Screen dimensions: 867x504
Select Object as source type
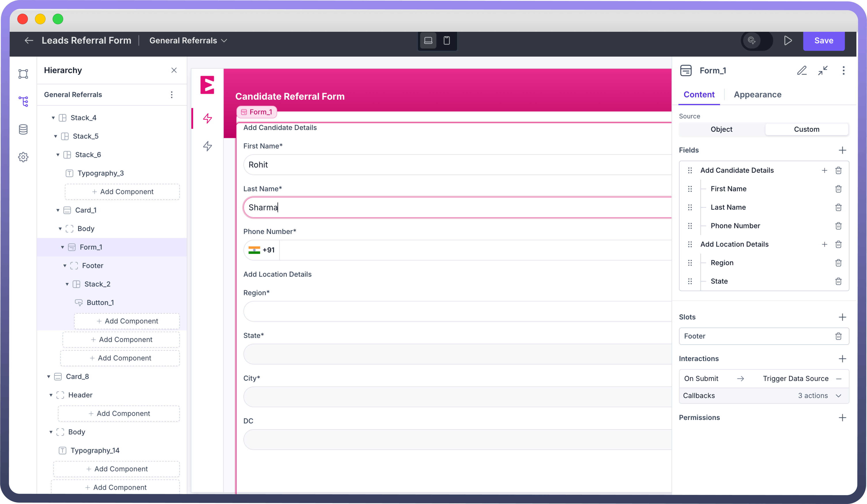(721, 129)
